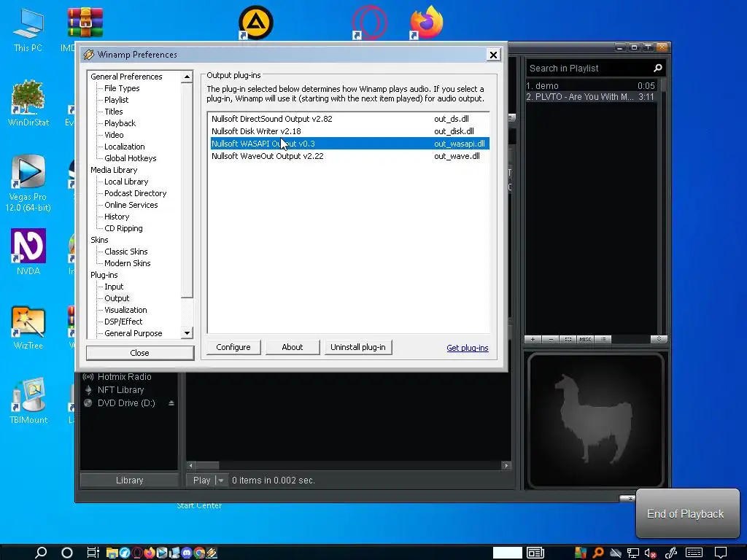
Task: Select Nullsoft WASAPI Output v0.3 row
Action: (x=349, y=144)
